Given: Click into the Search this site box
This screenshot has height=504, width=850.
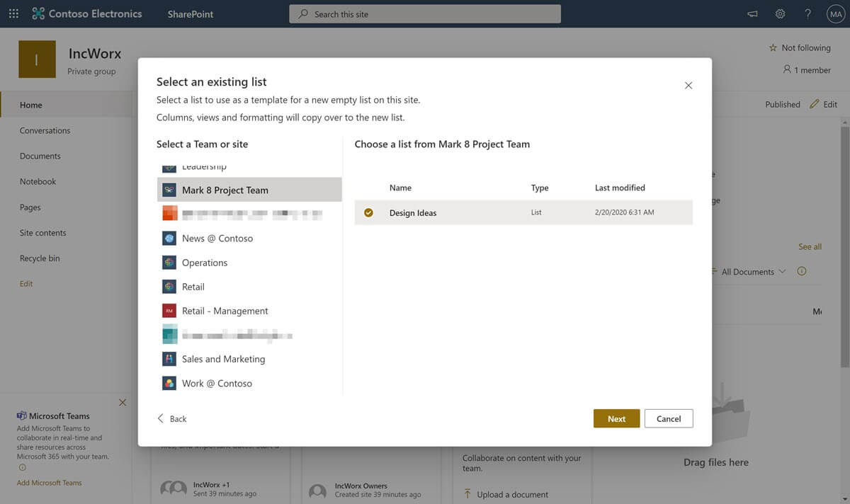Looking at the screenshot, I should click(425, 13).
